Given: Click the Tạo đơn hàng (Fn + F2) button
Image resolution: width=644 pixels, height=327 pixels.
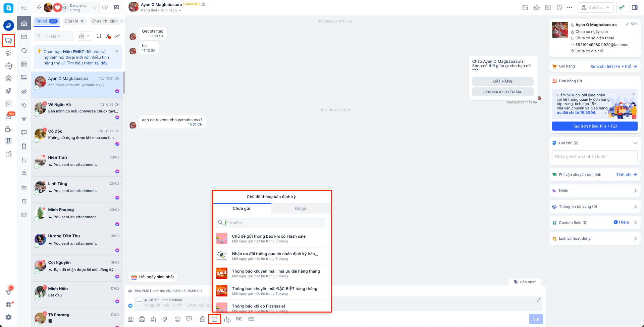Looking at the screenshot, I should (595, 126).
